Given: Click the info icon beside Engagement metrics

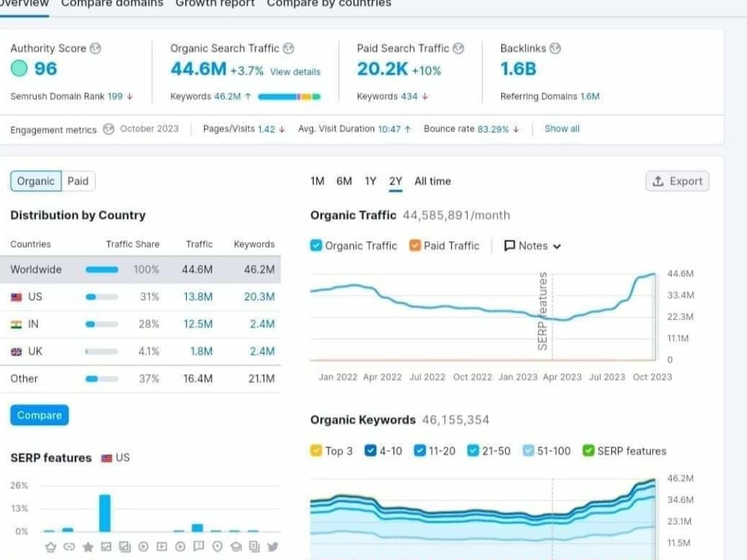Looking at the screenshot, I should [108, 129].
